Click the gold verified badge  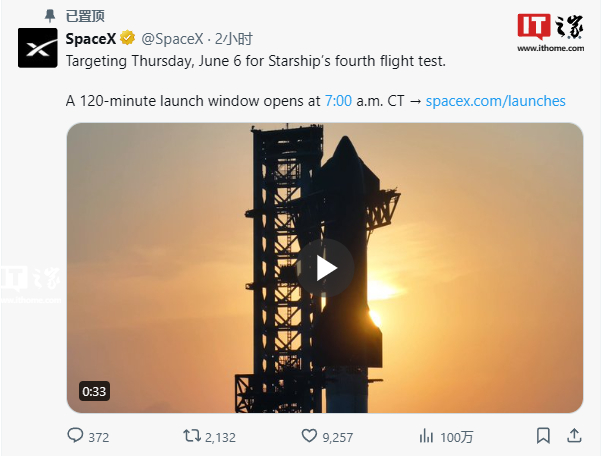(128, 39)
